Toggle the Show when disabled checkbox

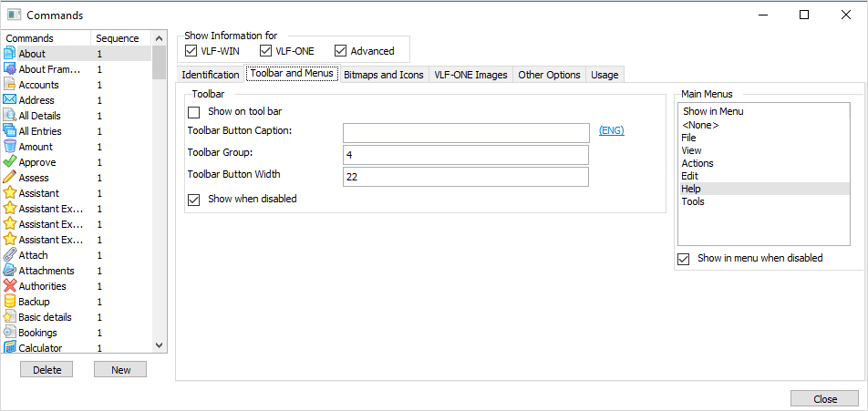tap(193, 200)
